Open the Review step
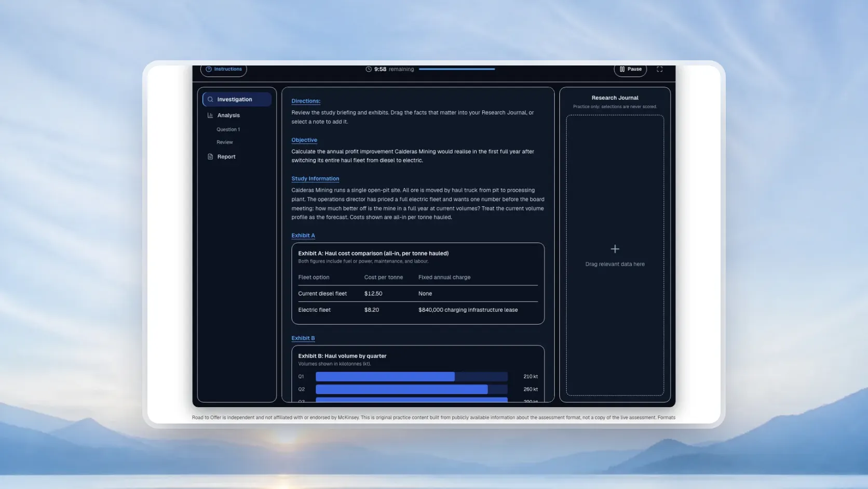The width and height of the screenshot is (868, 489). [x=224, y=142]
